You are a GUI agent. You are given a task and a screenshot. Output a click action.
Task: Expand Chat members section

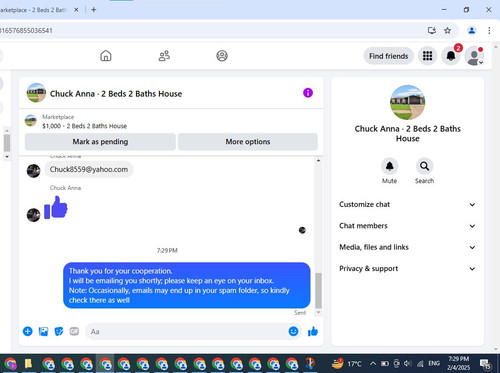tap(407, 226)
